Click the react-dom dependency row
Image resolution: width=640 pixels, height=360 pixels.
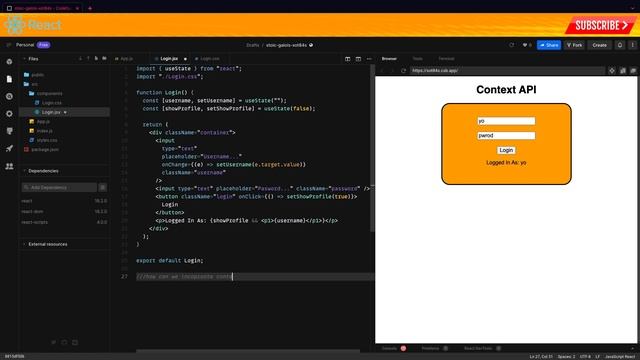pyautogui.click(x=64, y=211)
